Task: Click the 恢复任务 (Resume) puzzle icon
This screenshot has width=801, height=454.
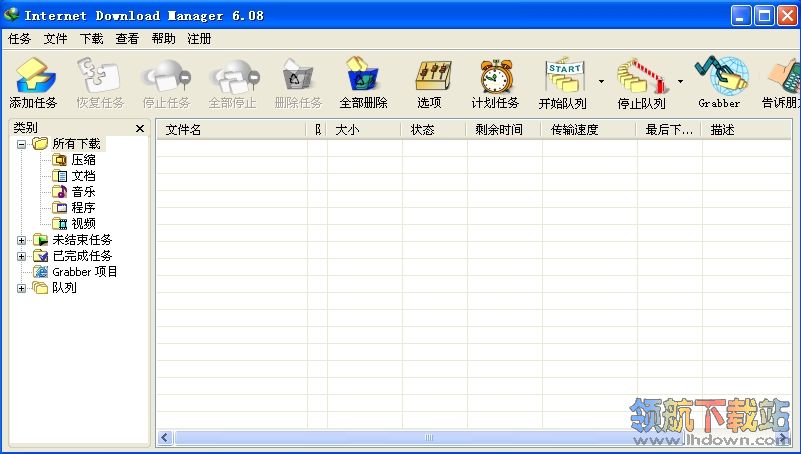Action: 99,76
